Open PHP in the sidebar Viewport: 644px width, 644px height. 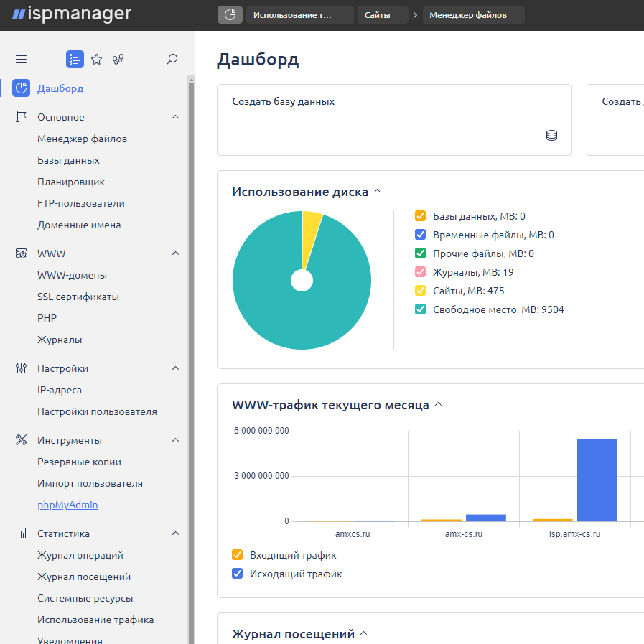tap(47, 318)
